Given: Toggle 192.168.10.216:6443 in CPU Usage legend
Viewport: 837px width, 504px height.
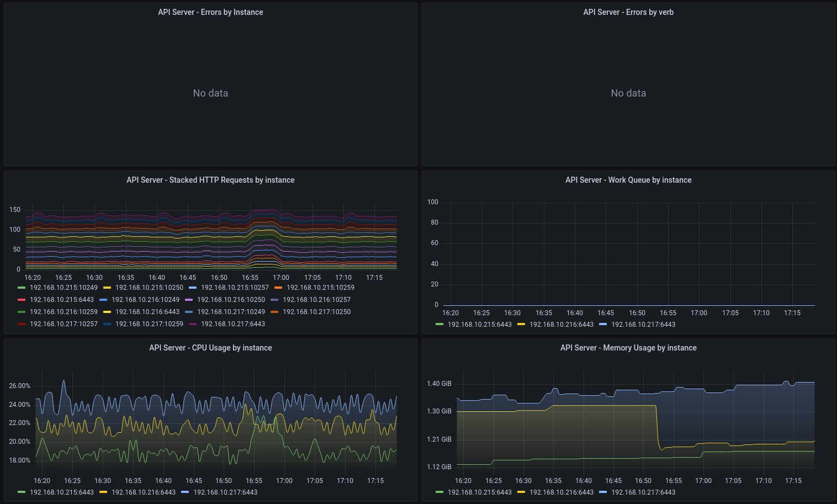Looking at the screenshot, I should (x=144, y=492).
